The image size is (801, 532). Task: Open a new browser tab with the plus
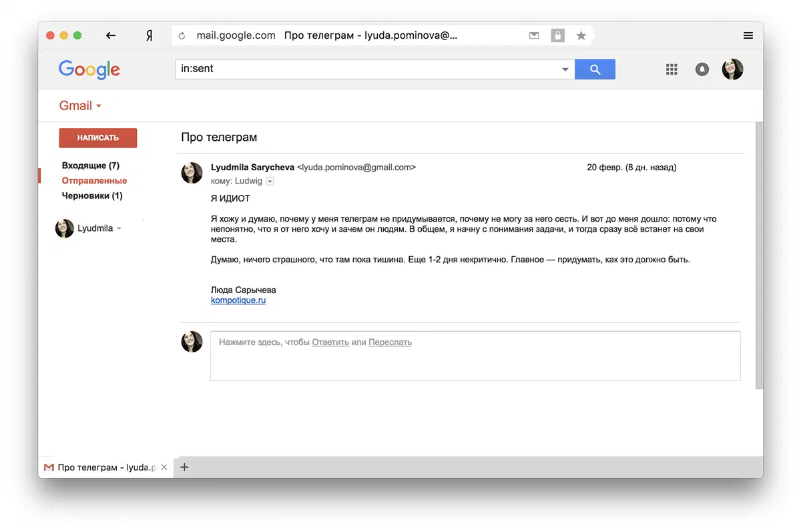coord(185,467)
